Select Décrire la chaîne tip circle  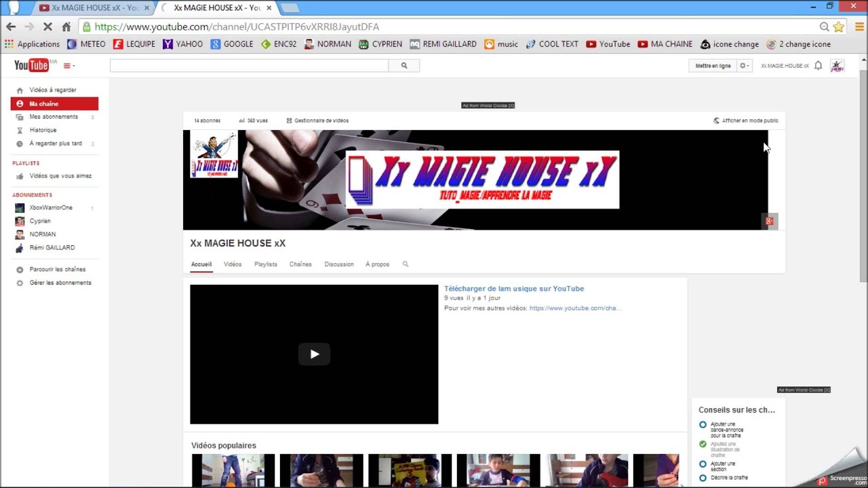pos(703,478)
